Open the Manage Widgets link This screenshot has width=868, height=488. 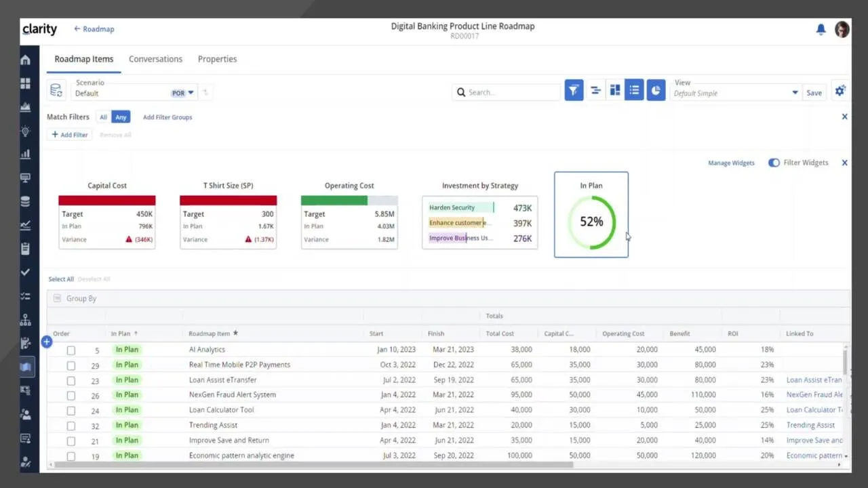coord(731,163)
